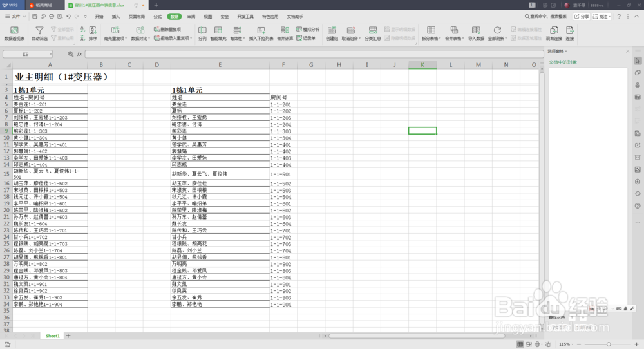Open the 审阅 ribbon tab

click(x=191, y=17)
